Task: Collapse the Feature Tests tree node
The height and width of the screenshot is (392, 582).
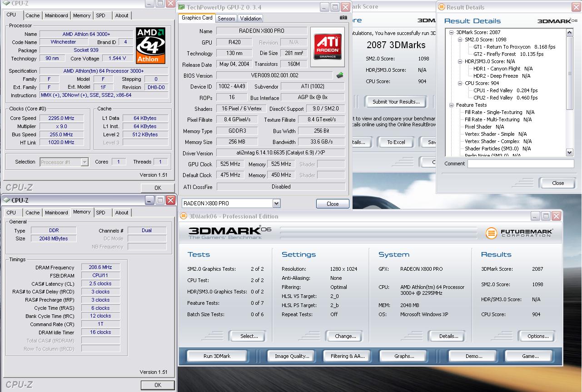Action: [452, 105]
